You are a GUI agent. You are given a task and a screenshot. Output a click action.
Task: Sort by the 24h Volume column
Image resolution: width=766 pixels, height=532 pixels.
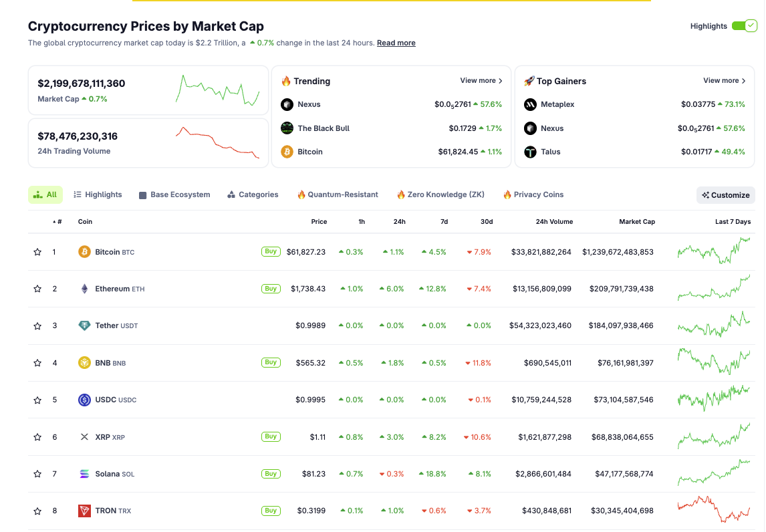[555, 222]
